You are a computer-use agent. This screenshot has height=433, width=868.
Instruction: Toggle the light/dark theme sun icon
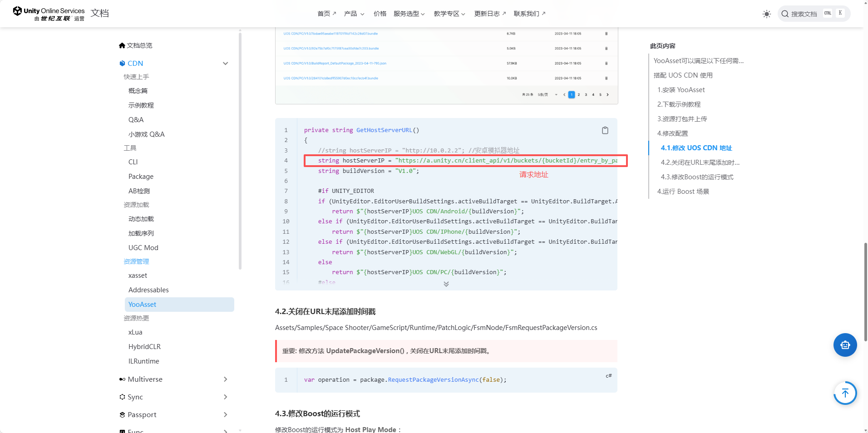click(767, 14)
